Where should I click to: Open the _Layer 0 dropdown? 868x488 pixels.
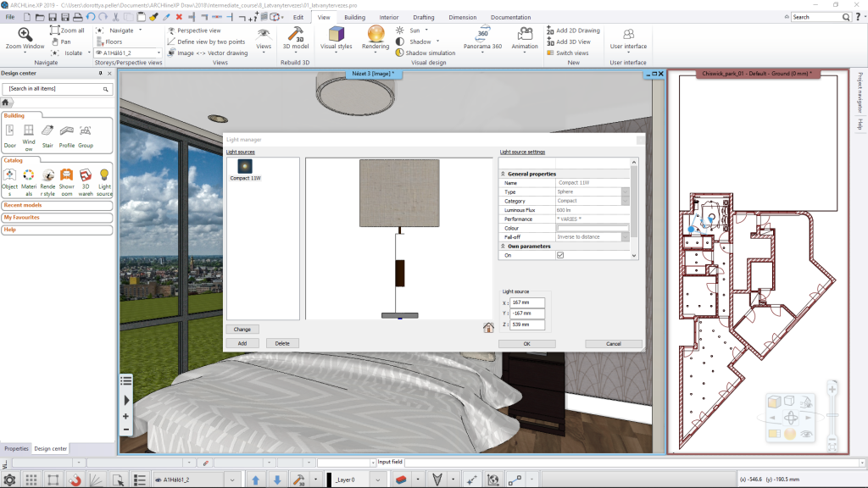tap(378, 480)
